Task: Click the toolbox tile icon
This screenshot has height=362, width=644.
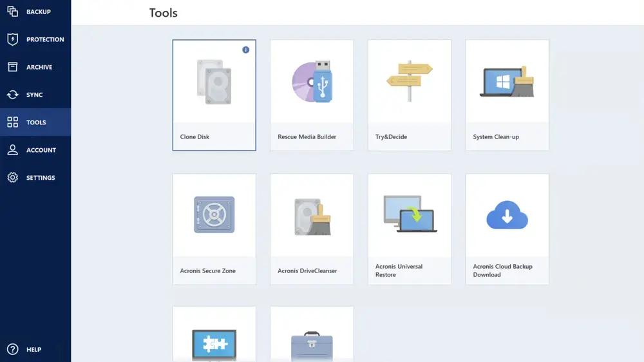Action: [x=312, y=347]
